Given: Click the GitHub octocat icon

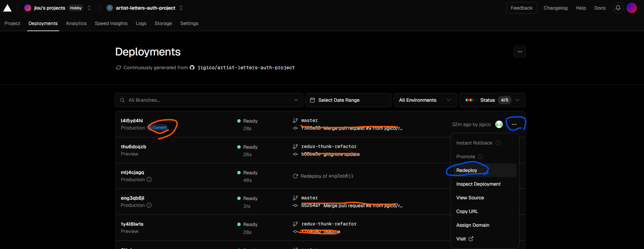Looking at the screenshot, I should coord(192,67).
